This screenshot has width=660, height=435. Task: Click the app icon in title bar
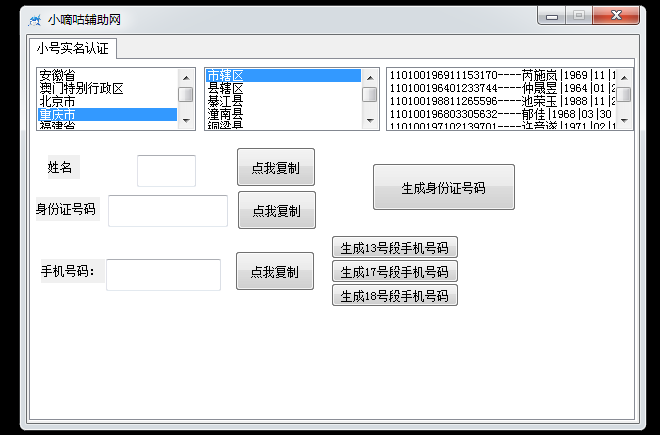coord(34,19)
